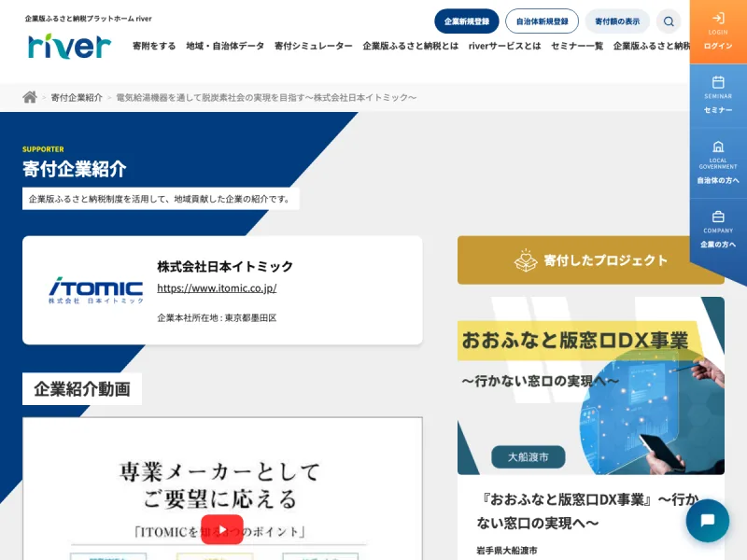Click 企業の方へ sidebar label
Screen dimensions: 747x560
coord(718,245)
